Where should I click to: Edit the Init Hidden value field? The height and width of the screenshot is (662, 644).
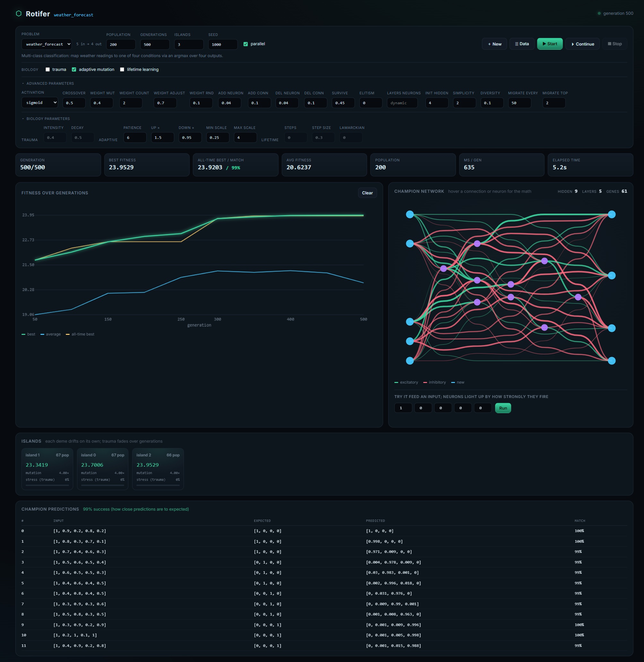click(x=437, y=103)
